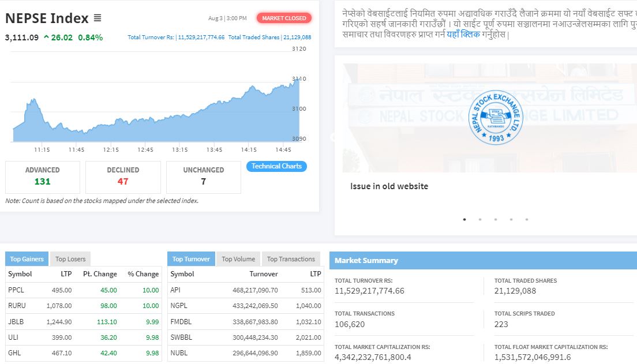Screen dimensions: 637x364
Task: Open the Issue in old website headline
Action: tap(389, 186)
